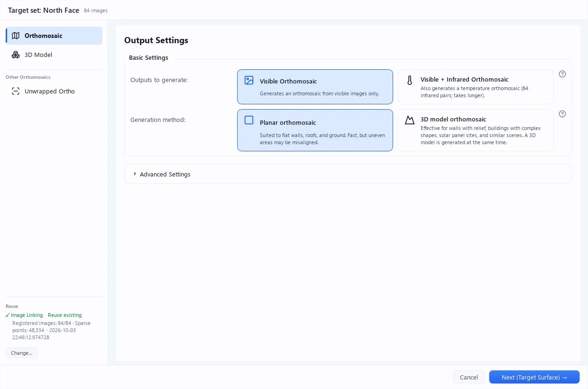Click the 'Output Settings' heading
This screenshot has width=588, height=389.
pyautogui.click(x=156, y=40)
